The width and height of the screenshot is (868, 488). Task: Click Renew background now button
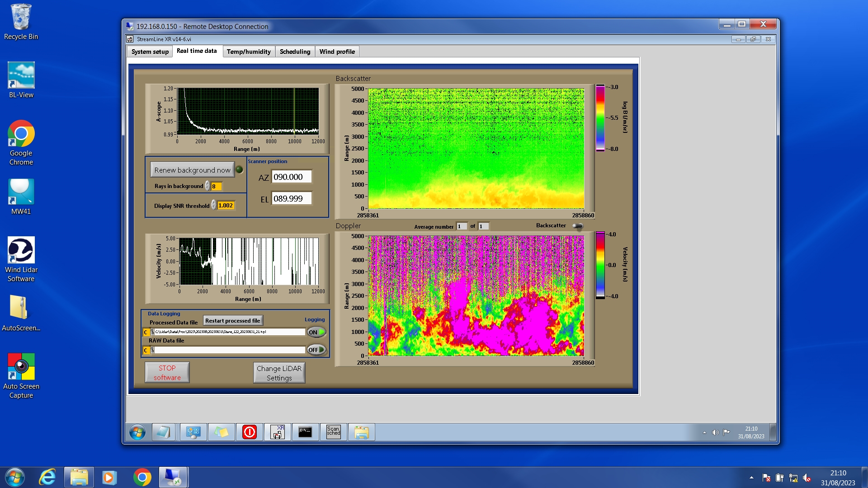point(192,170)
